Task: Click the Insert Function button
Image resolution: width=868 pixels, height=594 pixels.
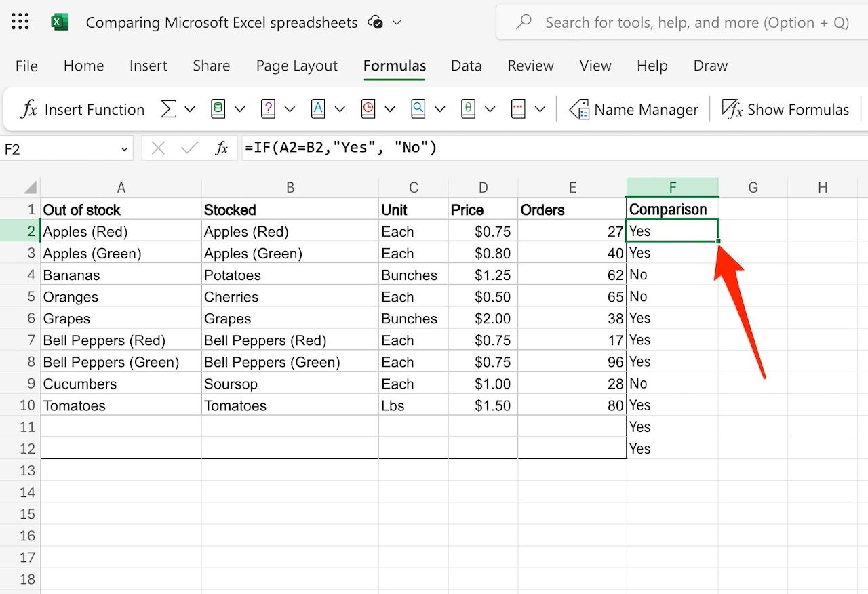Action: click(x=83, y=109)
